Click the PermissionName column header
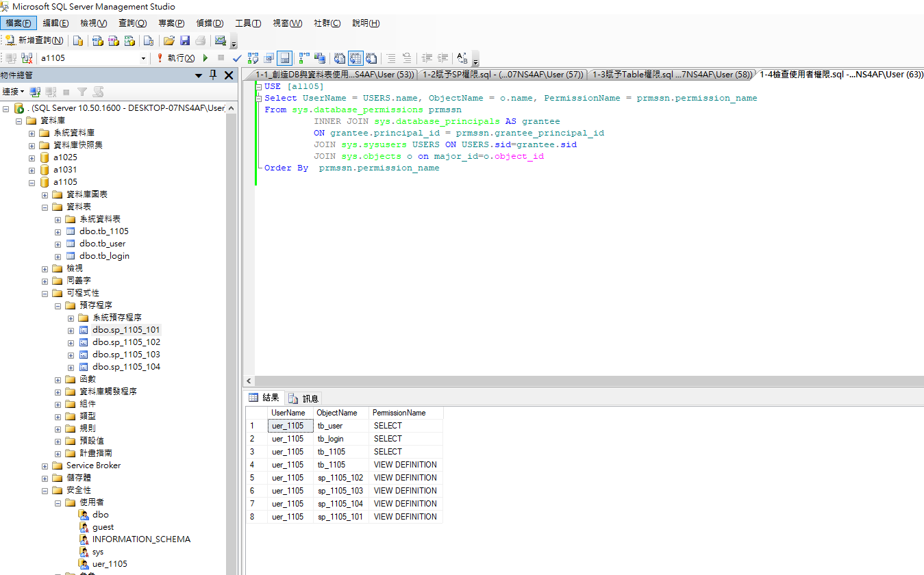The height and width of the screenshot is (575, 924). click(399, 413)
